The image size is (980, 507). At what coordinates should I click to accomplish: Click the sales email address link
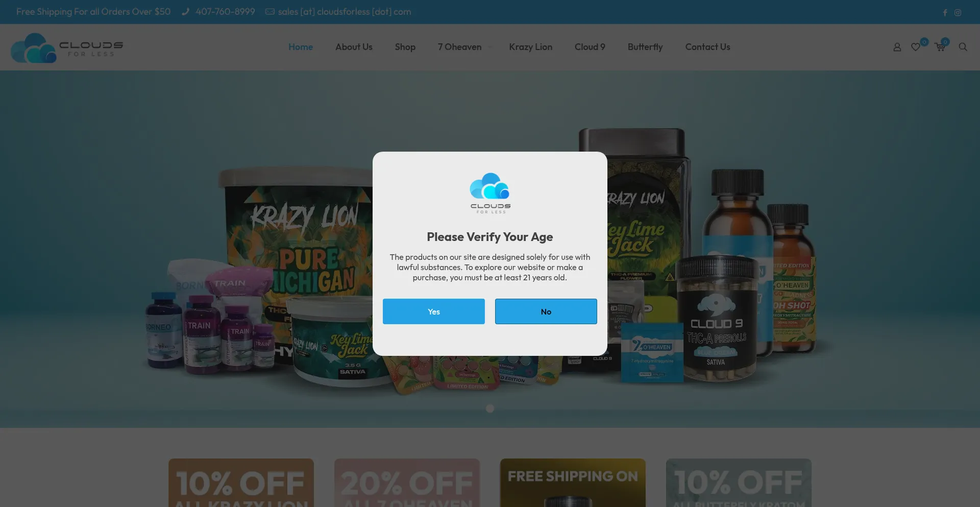click(x=345, y=12)
